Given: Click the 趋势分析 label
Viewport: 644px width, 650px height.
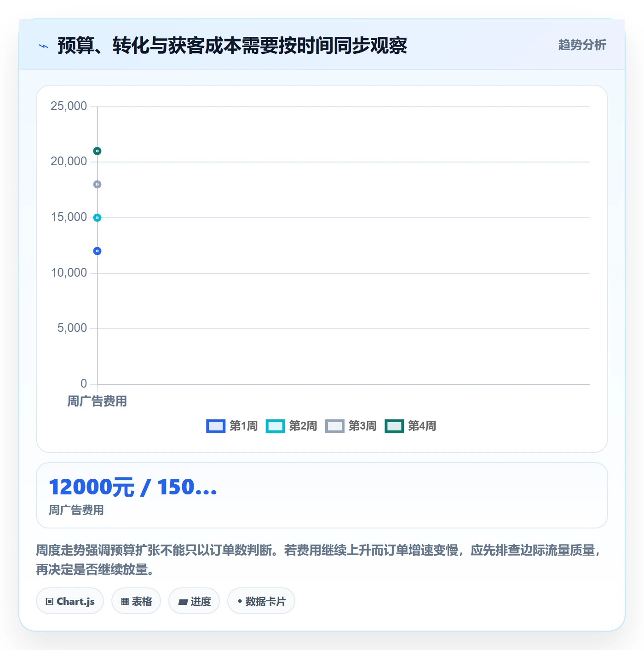Looking at the screenshot, I should (582, 45).
